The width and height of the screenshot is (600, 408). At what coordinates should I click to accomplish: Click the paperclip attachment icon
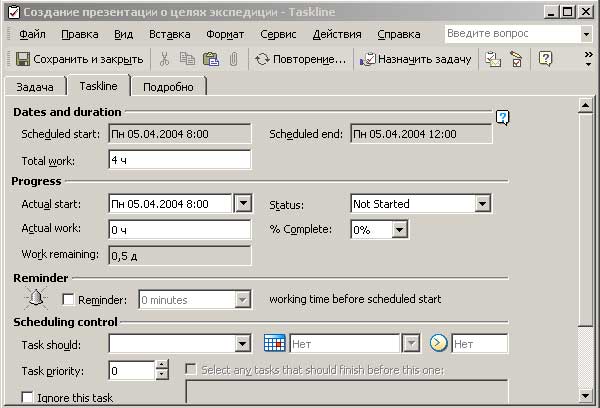232,59
